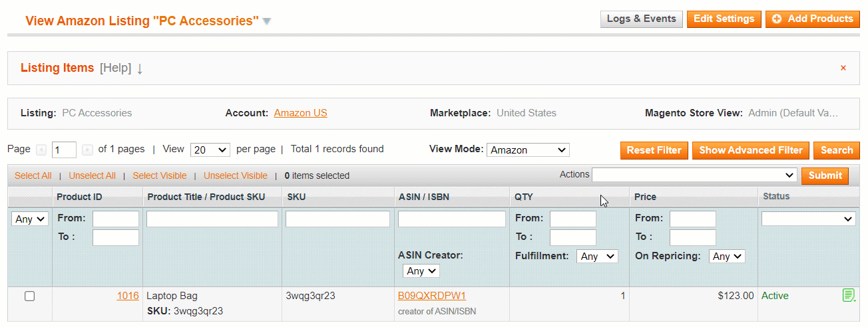Viewport: 868px width, 327px height.
Task: Tick the Laptop Bag row checkbox
Action: pyautogui.click(x=30, y=296)
